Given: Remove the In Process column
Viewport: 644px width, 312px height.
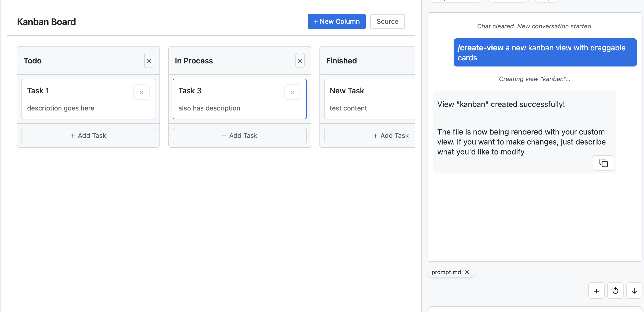Looking at the screenshot, I should tap(300, 61).
